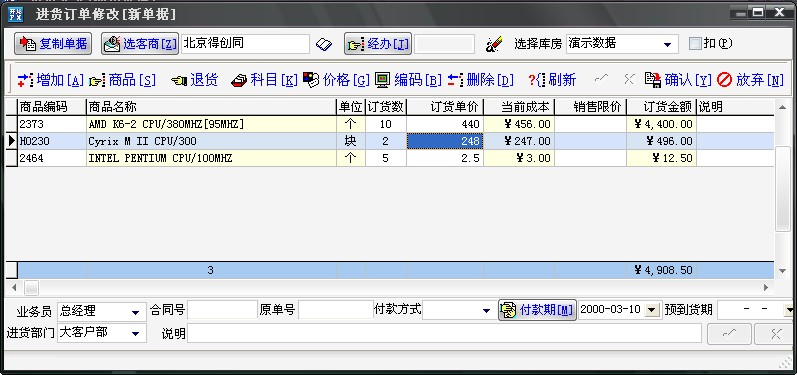Click the supplier name field 北京得创同

click(245, 44)
